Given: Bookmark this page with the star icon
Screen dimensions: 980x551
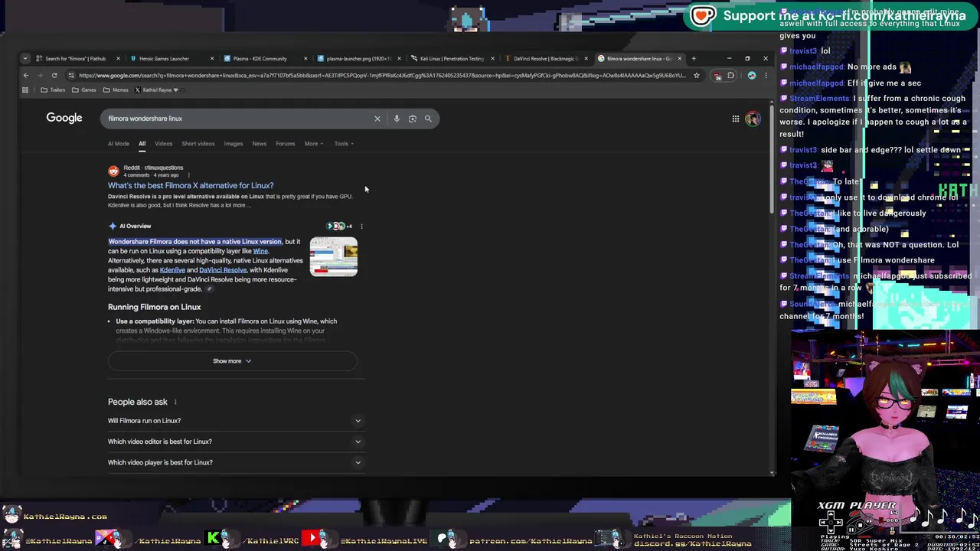Looking at the screenshot, I should point(696,75).
